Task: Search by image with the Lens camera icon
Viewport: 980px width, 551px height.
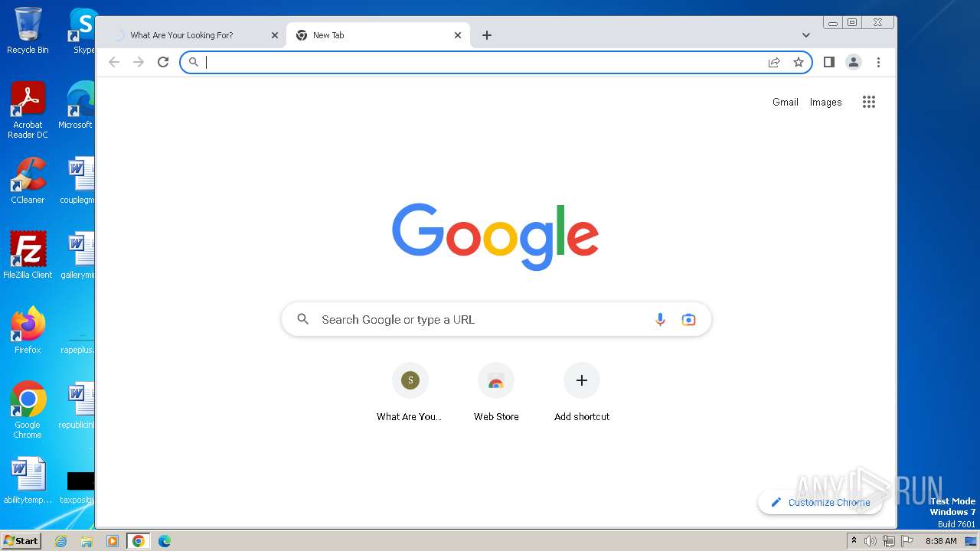Action: 688,319
